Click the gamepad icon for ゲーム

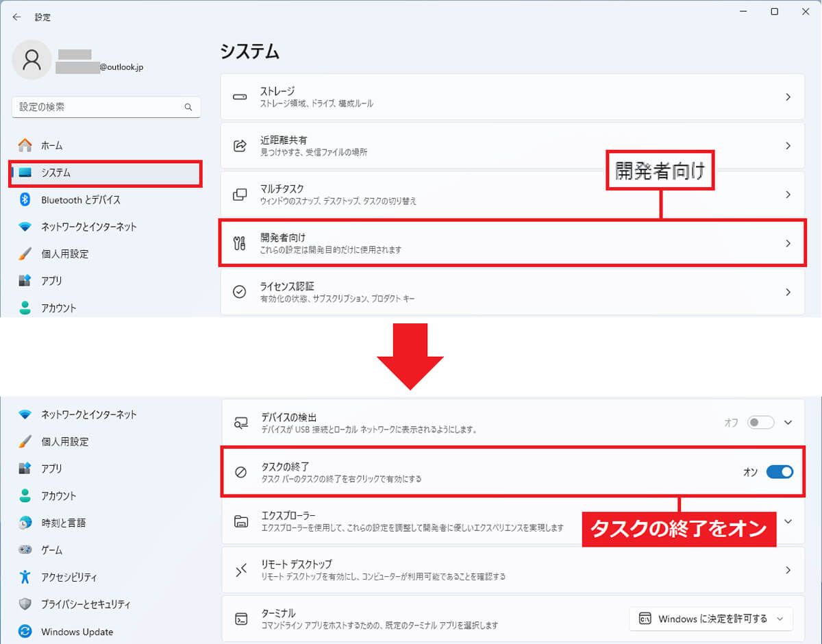(x=25, y=550)
